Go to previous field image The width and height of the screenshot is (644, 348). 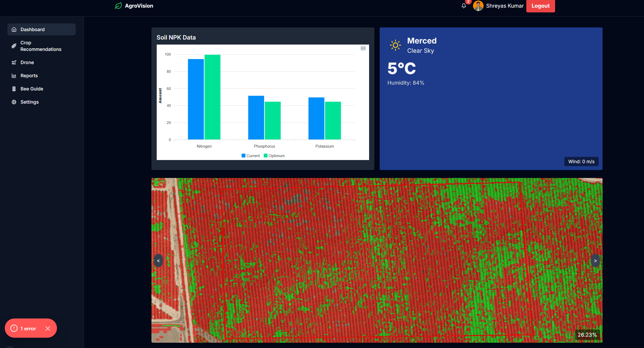click(x=158, y=261)
